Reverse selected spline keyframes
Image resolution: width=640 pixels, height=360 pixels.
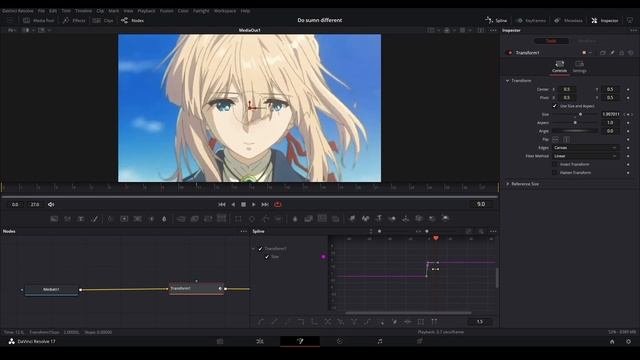(328, 322)
